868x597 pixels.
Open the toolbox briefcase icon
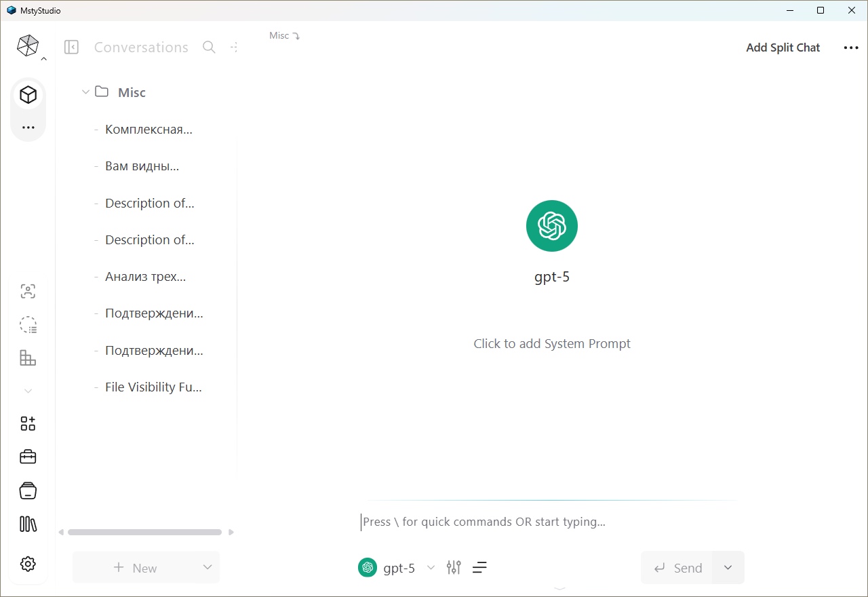(x=28, y=457)
